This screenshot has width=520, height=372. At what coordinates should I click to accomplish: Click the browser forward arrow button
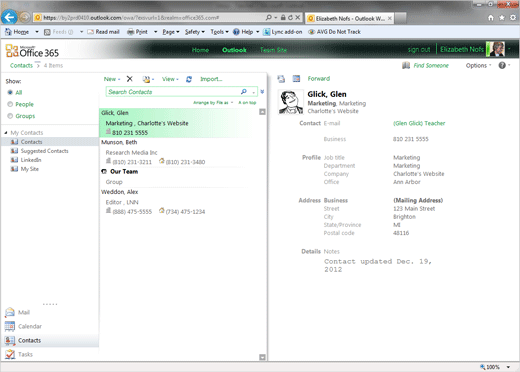[x=24, y=17]
